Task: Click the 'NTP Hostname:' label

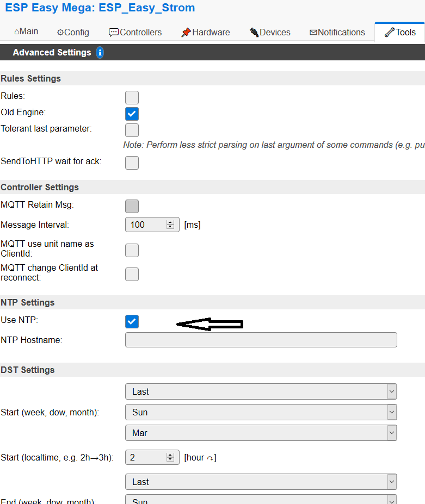Action: (x=31, y=340)
